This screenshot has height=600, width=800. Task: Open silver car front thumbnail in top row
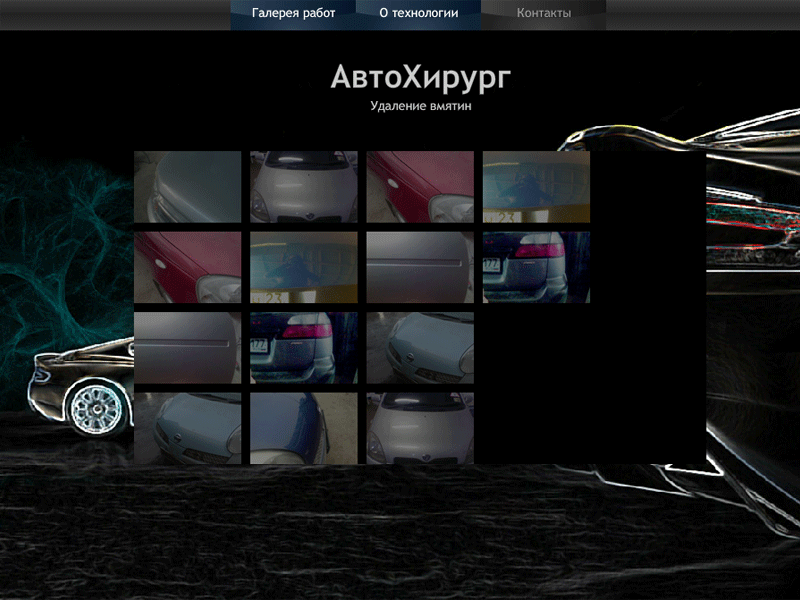coord(304,187)
